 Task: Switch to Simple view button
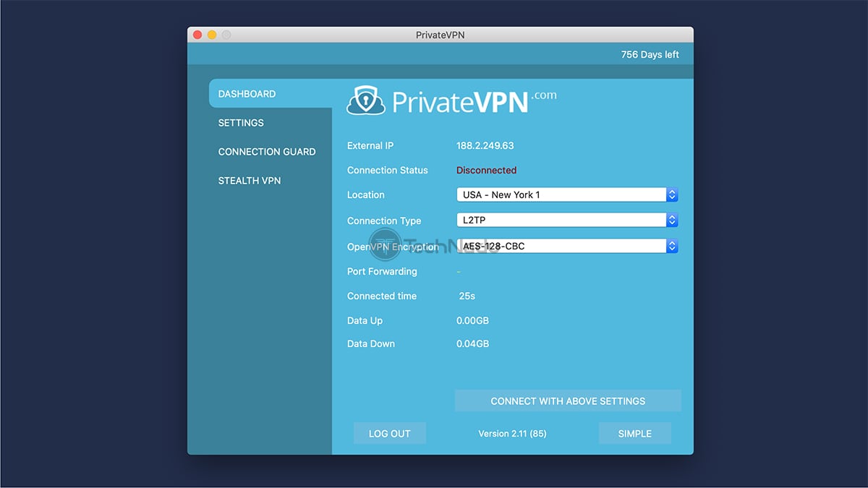pos(635,434)
